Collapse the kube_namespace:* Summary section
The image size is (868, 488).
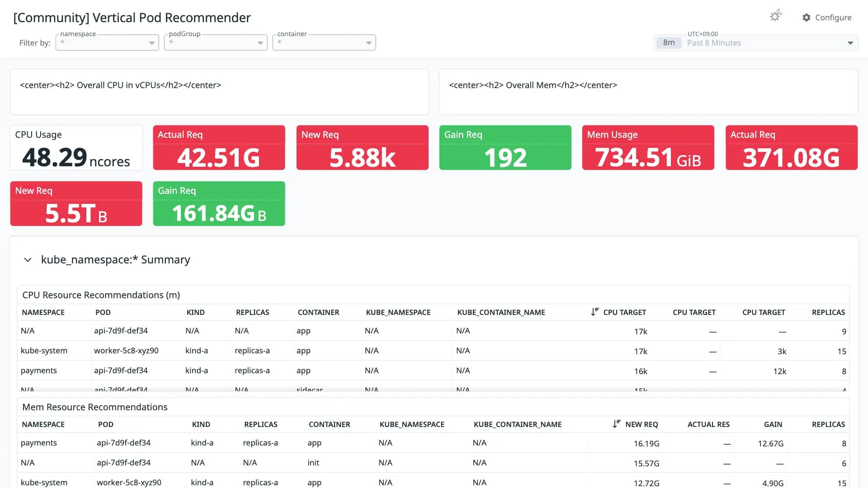tap(28, 260)
